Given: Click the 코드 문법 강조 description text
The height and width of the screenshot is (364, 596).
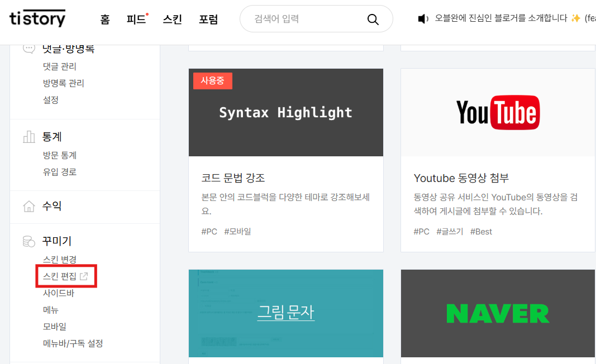Looking at the screenshot, I should [x=285, y=204].
